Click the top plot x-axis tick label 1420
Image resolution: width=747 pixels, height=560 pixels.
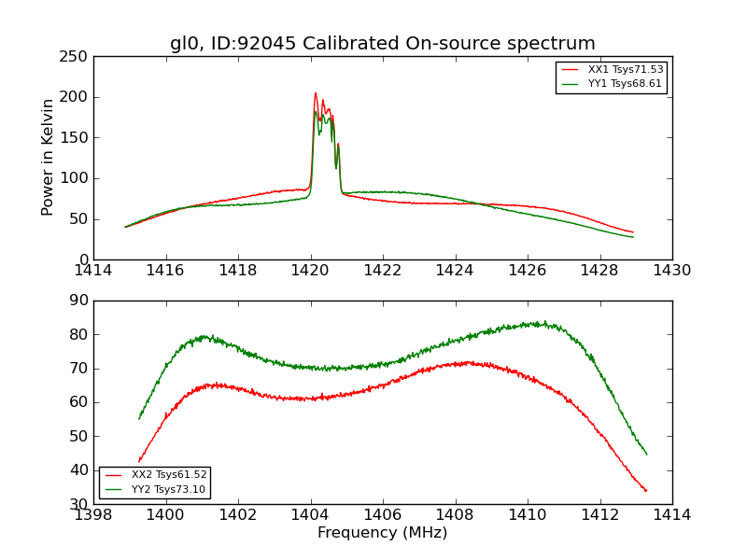coord(310,271)
